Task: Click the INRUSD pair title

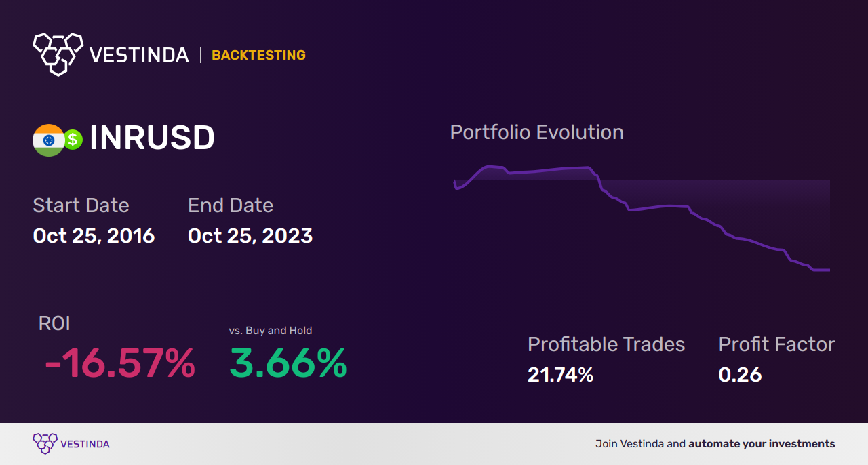Action: click(x=152, y=138)
